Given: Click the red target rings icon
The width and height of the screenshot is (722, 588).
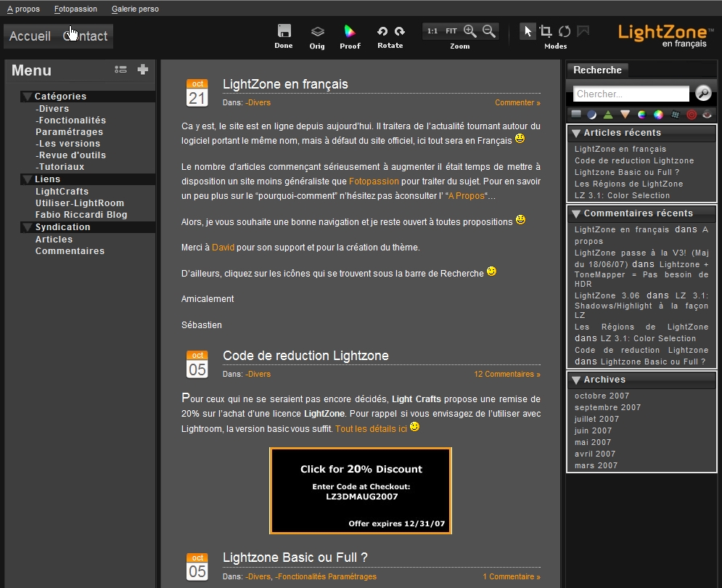Looking at the screenshot, I should pyautogui.click(x=692, y=115).
